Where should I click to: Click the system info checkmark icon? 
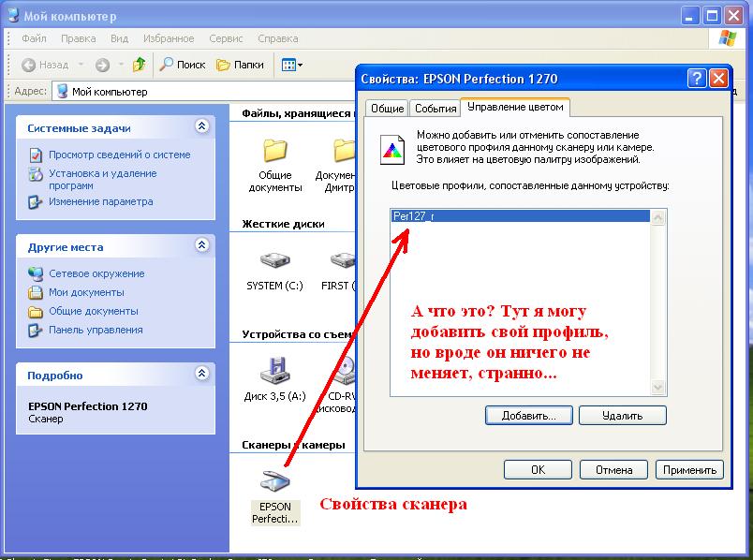pos(36,155)
